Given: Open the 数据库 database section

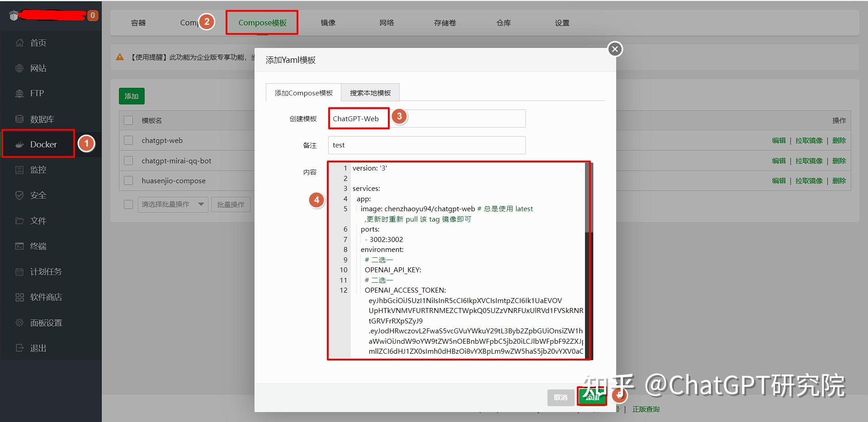Looking at the screenshot, I should (42, 119).
